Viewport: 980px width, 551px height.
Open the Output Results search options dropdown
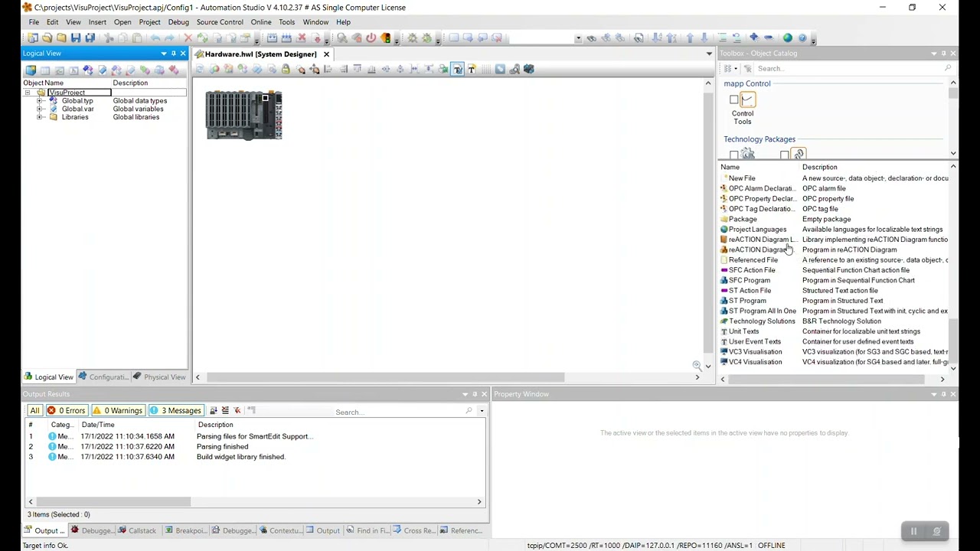click(482, 412)
